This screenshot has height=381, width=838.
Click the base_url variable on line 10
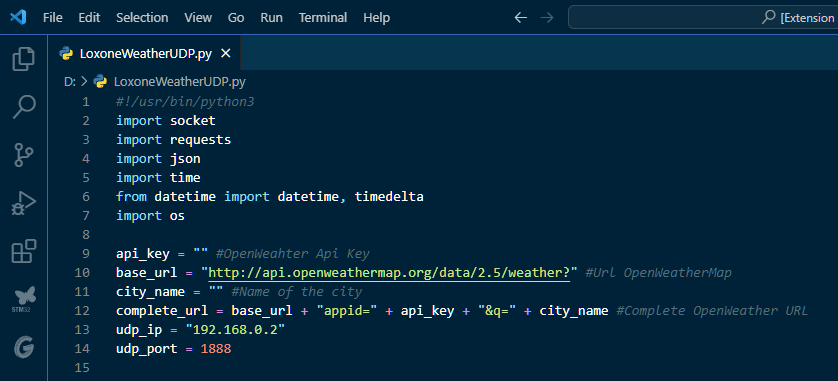pos(146,273)
